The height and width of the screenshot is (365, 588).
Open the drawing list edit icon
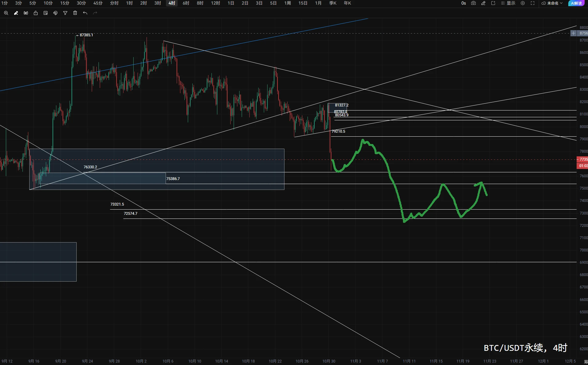(46, 13)
